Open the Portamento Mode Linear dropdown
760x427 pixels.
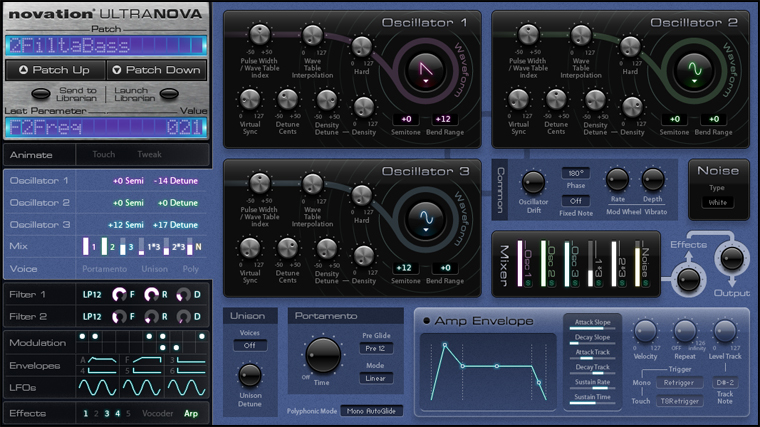click(376, 380)
